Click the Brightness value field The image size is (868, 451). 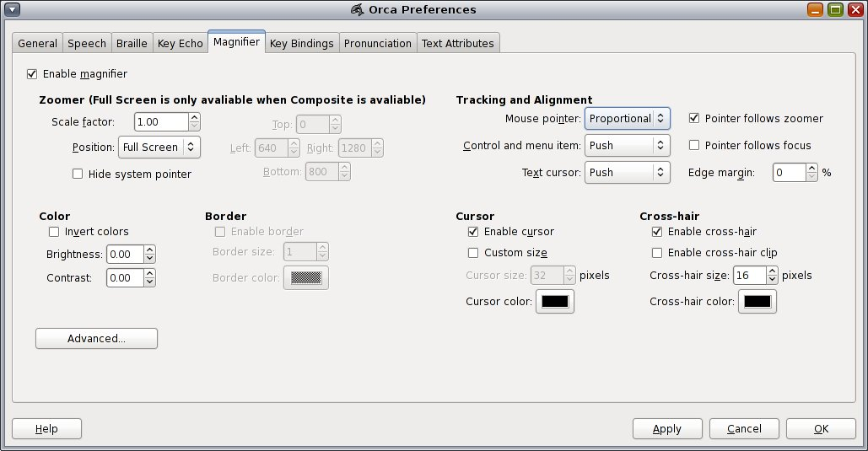[x=125, y=254]
